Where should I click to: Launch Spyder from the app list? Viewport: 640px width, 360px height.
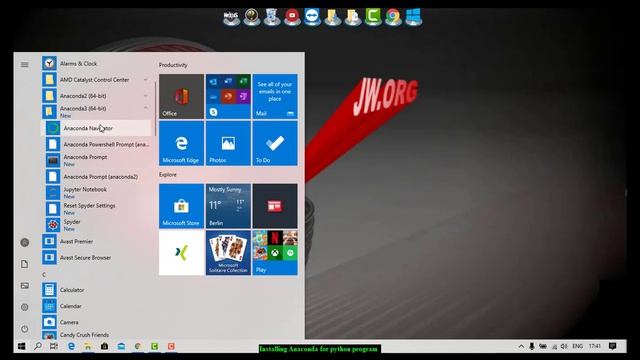(x=97, y=224)
